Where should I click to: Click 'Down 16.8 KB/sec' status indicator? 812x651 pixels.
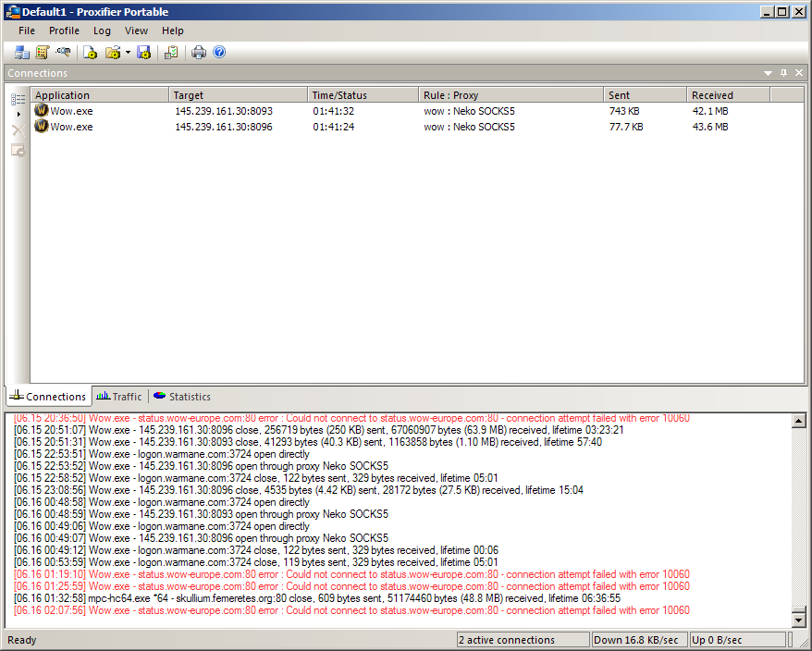(640, 640)
